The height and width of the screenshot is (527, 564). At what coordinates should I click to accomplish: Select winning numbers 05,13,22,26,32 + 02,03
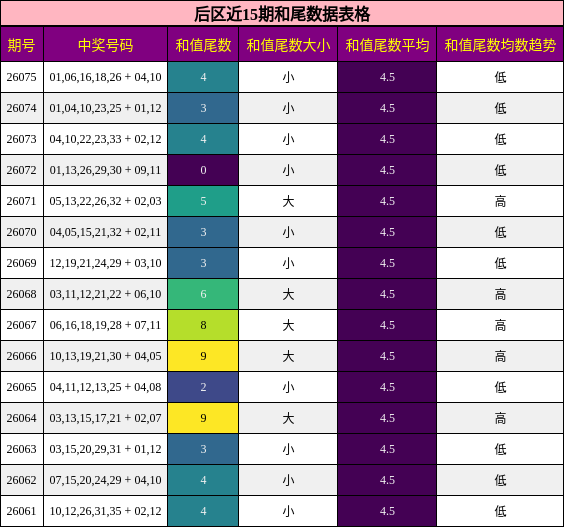point(105,201)
